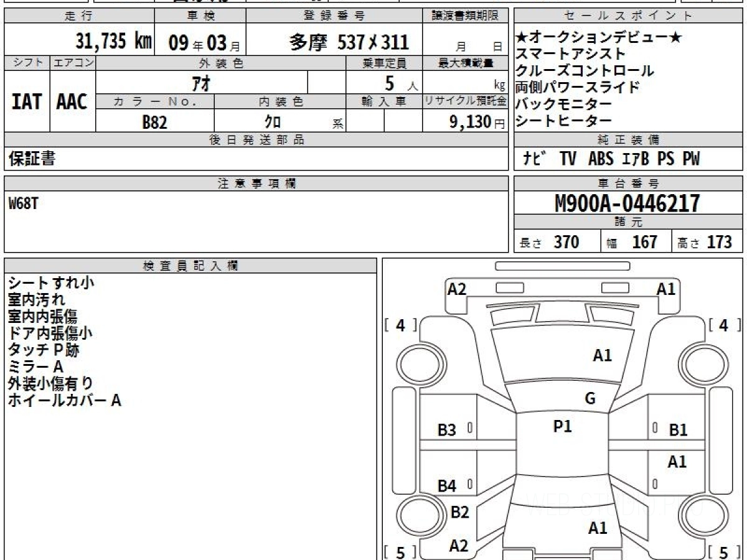Image resolution: width=747 pixels, height=560 pixels.
Task: Select the 注意事項欄 section header
Action: [x=257, y=184]
